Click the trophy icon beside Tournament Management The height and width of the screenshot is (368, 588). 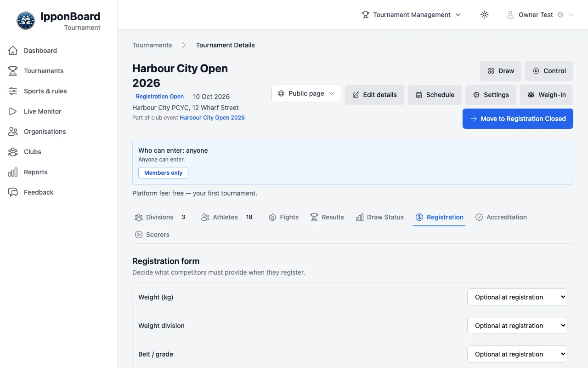366,15
